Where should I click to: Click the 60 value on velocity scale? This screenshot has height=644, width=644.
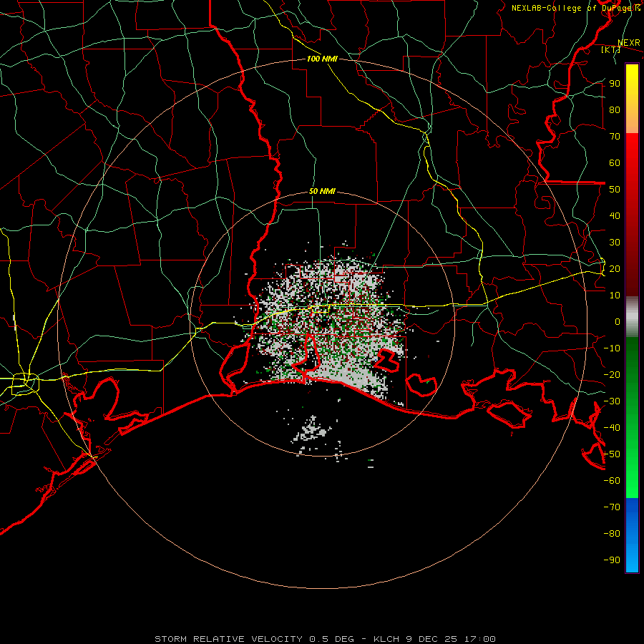[x=615, y=163]
